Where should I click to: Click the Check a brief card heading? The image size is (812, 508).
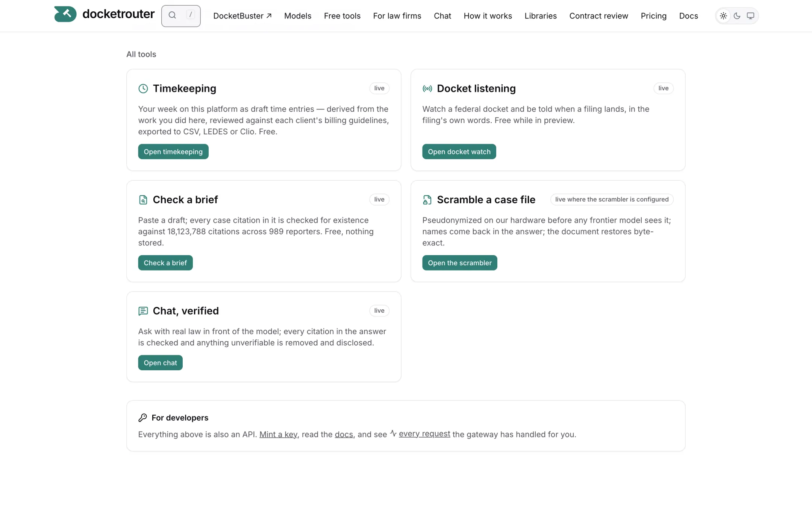point(185,200)
